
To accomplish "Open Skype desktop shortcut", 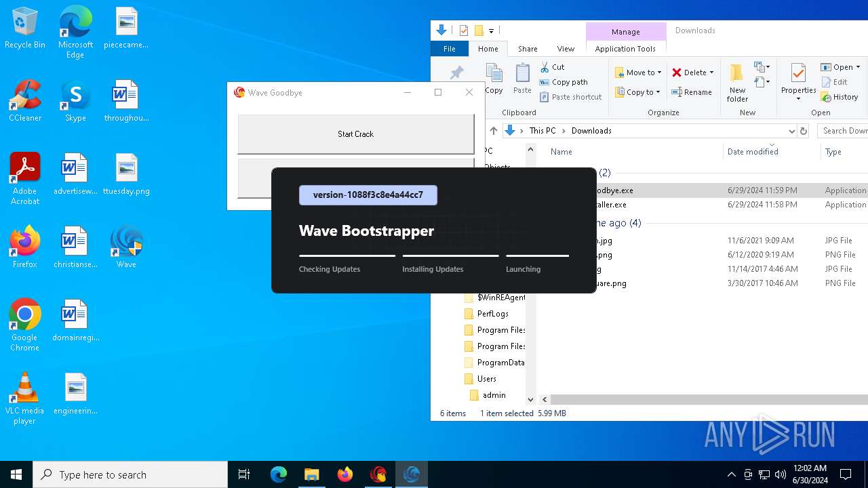I will click(75, 102).
